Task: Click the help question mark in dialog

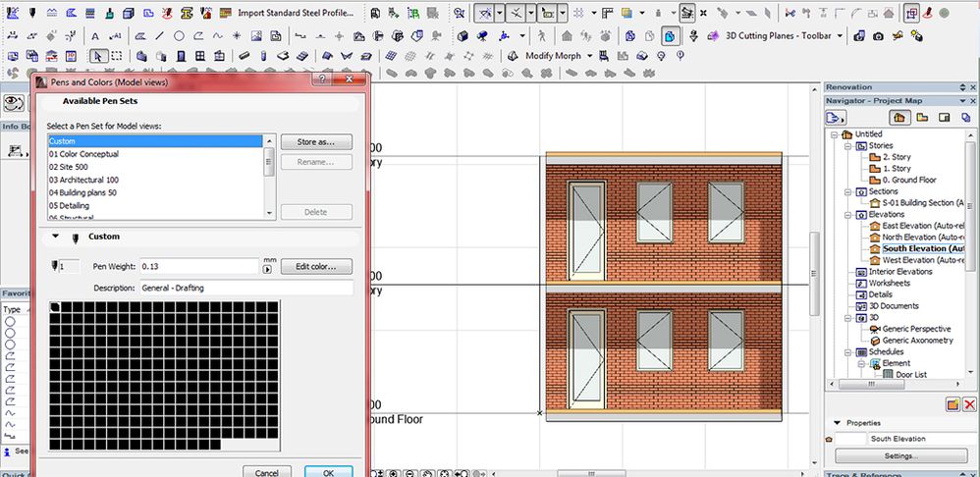Action: pyautogui.click(x=323, y=79)
